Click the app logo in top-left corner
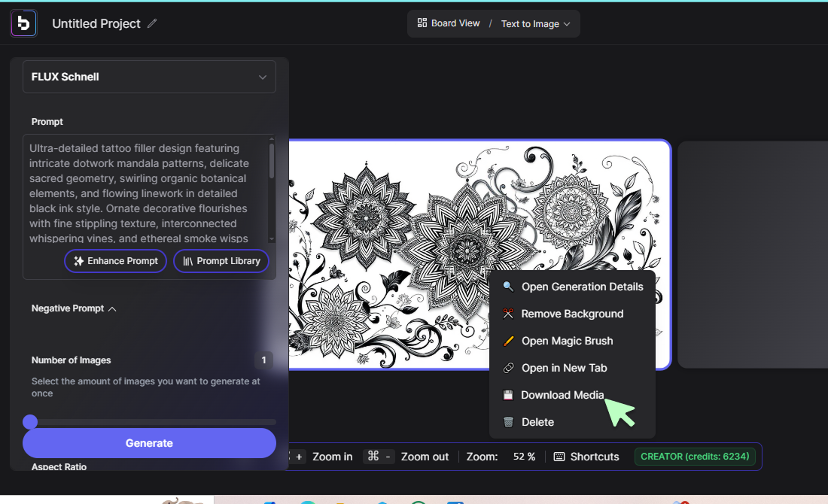The height and width of the screenshot is (504, 828). click(23, 23)
